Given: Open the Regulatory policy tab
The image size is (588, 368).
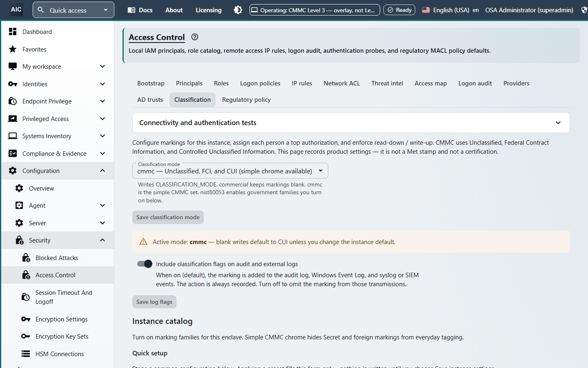Looking at the screenshot, I should click(x=246, y=99).
